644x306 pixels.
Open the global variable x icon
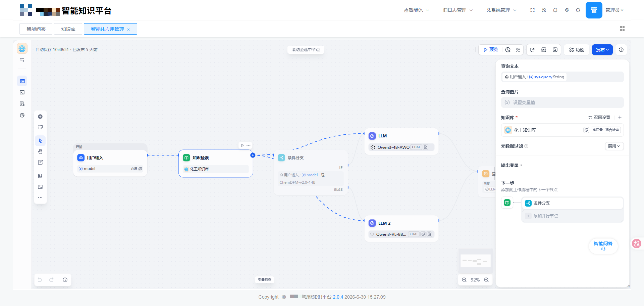pyautogui.click(x=555, y=50)
